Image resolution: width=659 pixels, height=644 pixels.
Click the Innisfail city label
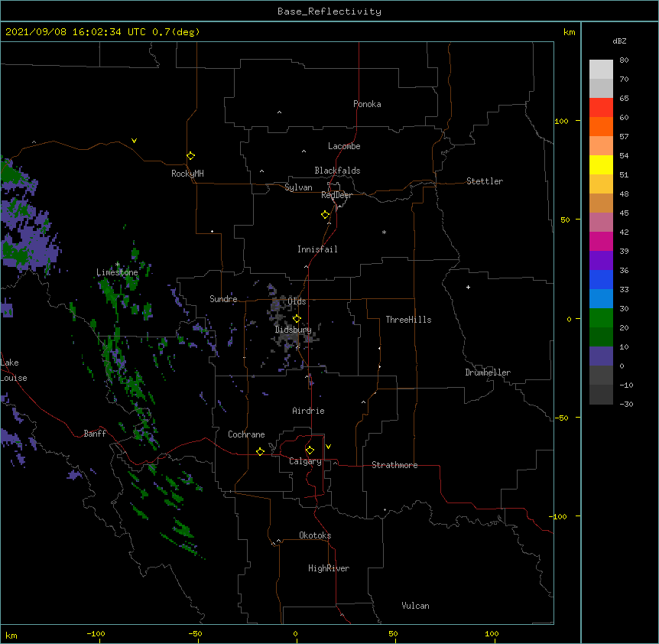(317, 249)
